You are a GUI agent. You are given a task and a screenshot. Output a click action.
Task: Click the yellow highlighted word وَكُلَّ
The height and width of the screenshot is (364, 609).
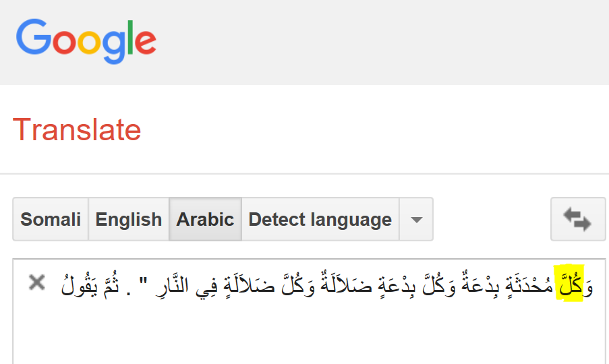[x=575, y=283]
